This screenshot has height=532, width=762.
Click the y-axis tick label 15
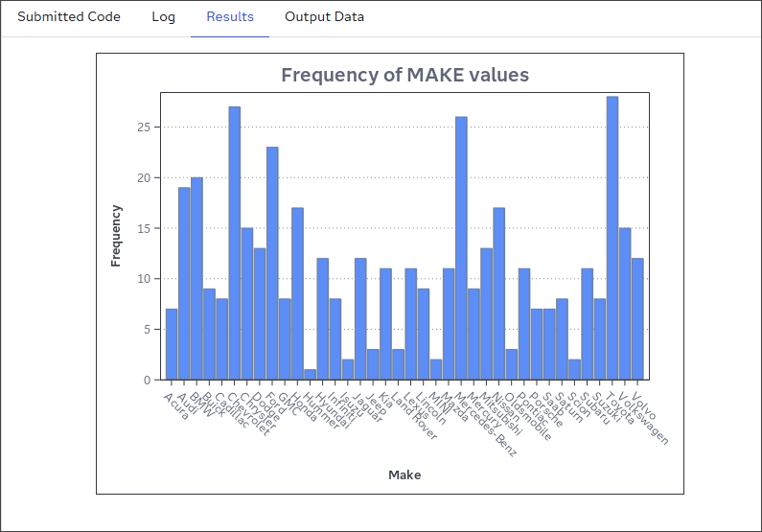pyautogui.click(x=144, y=228)
